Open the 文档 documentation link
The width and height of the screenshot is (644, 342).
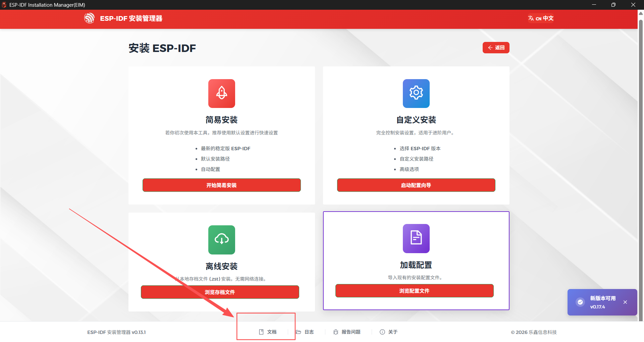(x=268, y=332)
